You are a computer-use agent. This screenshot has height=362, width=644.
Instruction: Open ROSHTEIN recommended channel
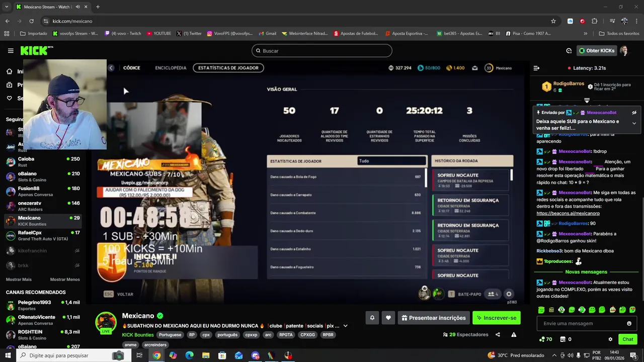coord(43,335)
